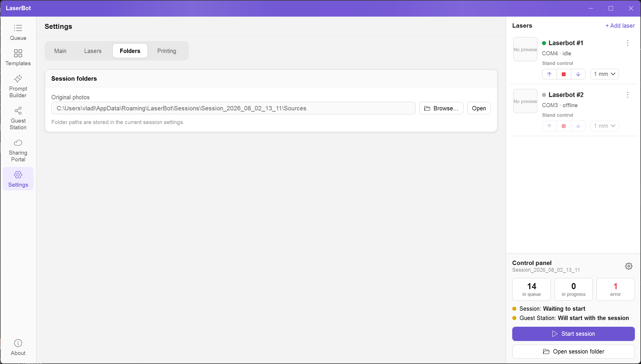
Task: Open Sharing Portal in the sidebar
Action: tap(18, 151)
